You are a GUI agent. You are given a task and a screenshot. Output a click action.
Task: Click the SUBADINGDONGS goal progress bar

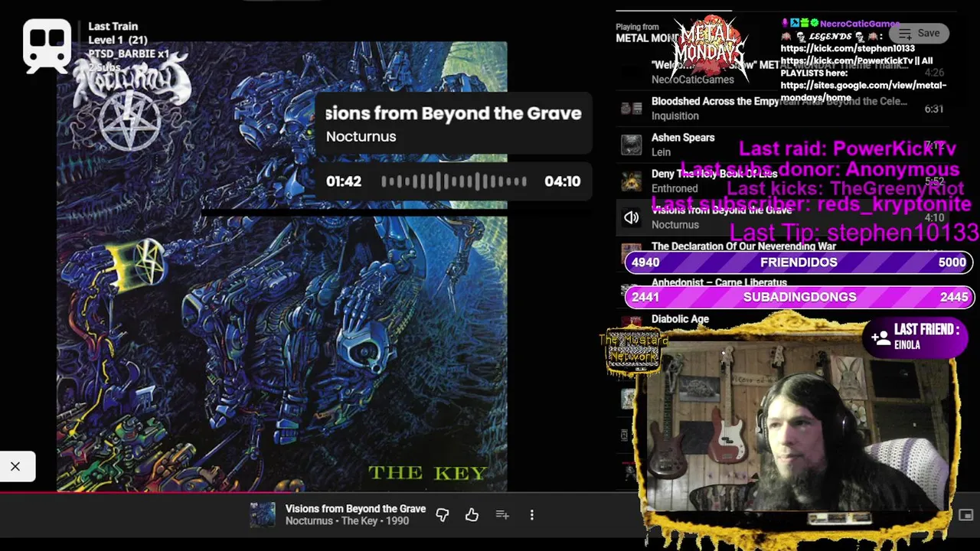[799, 297]
